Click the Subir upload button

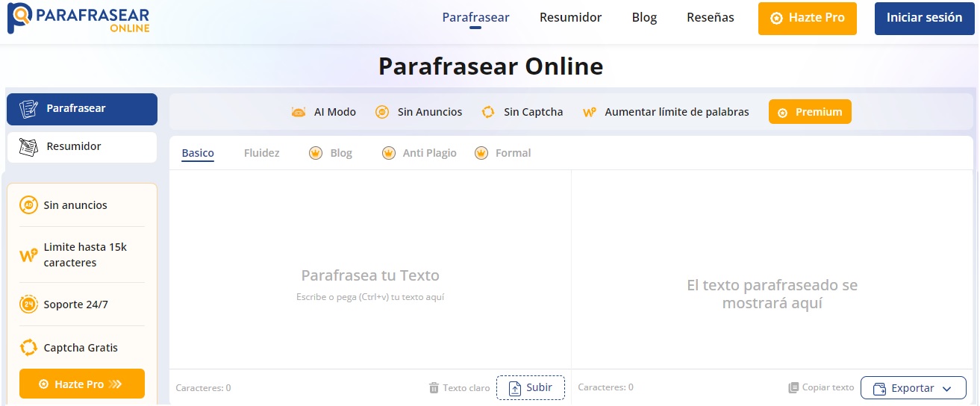(531, 388)
